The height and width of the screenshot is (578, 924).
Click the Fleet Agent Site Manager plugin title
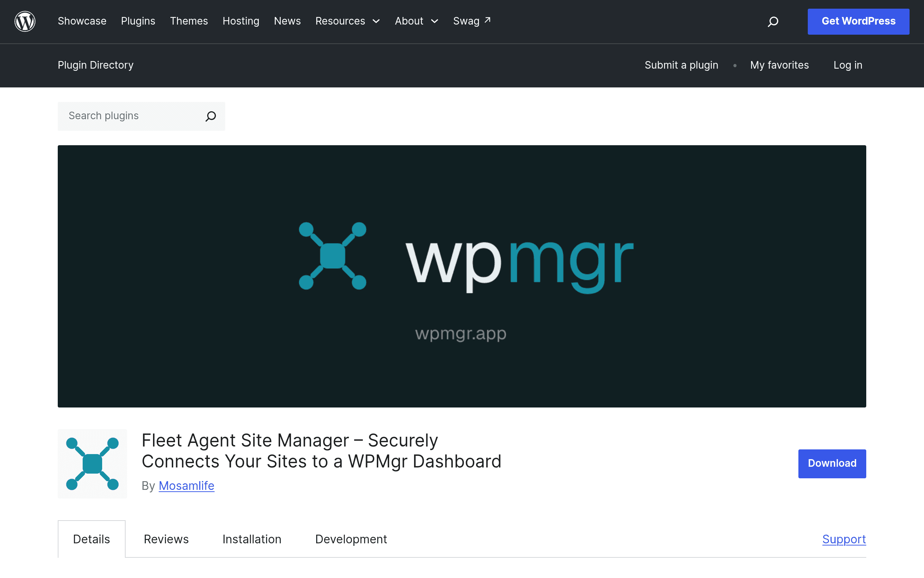tap(321, 451)
